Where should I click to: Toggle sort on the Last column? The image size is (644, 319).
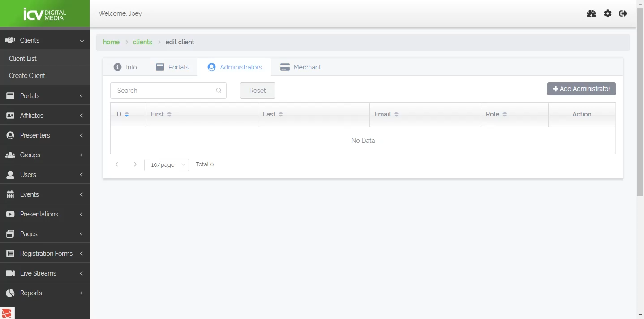281,114
